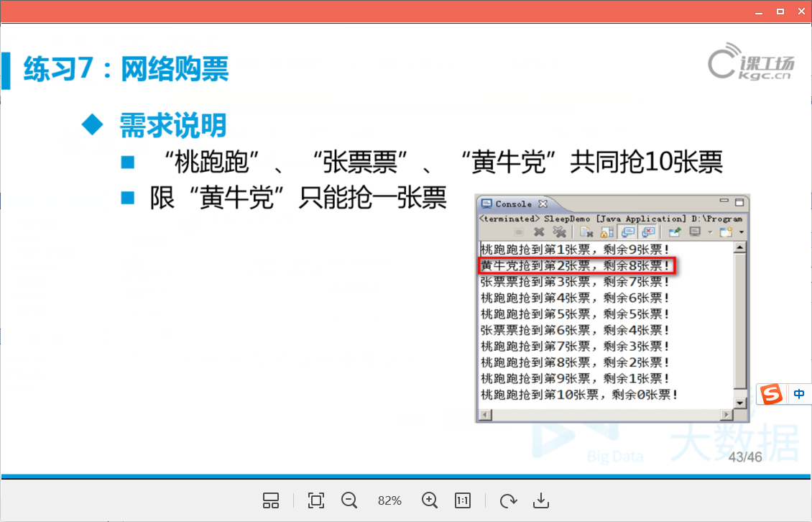Click the line '张票票抢到第6张票，剩余4张票！'
The width and height of the screenshot is (812, 522).
point(575,330)
